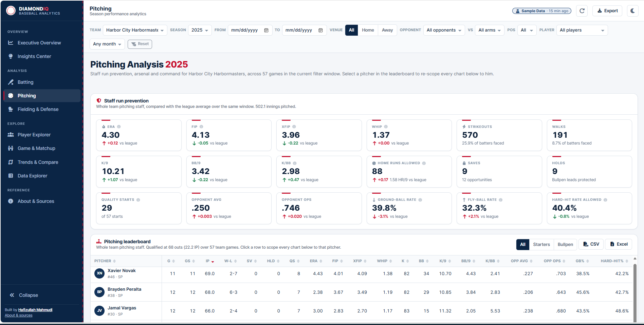Click the refresh data icon
This screenshot has width=644, height=325.
click(x=582, y=11)
